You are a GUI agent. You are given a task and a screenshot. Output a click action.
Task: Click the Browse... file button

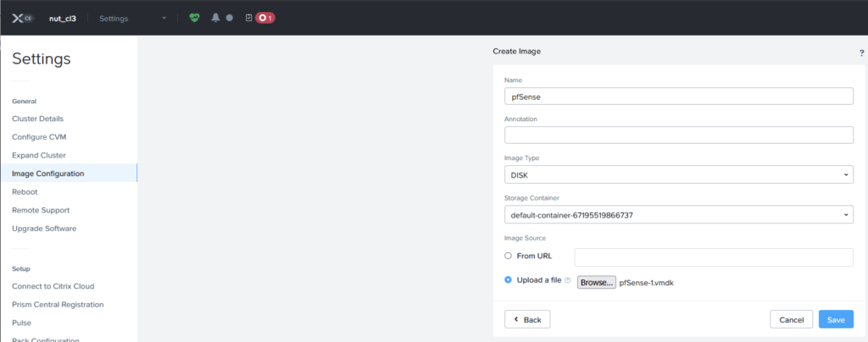[x=597, y=282]
